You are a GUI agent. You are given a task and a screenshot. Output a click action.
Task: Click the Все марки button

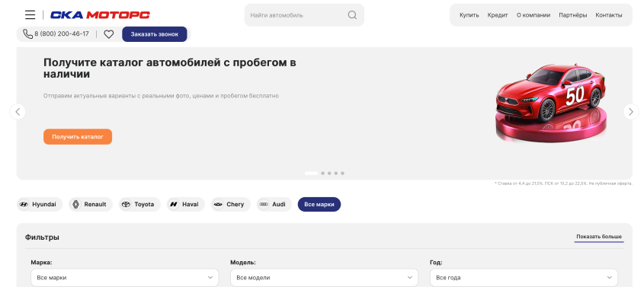pos(319,204)
